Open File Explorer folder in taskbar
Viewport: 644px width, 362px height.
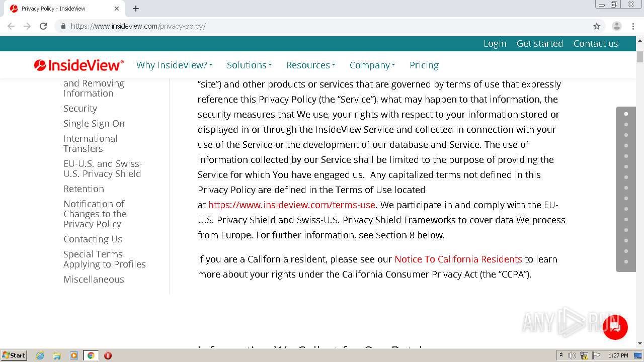click(57, 355)
